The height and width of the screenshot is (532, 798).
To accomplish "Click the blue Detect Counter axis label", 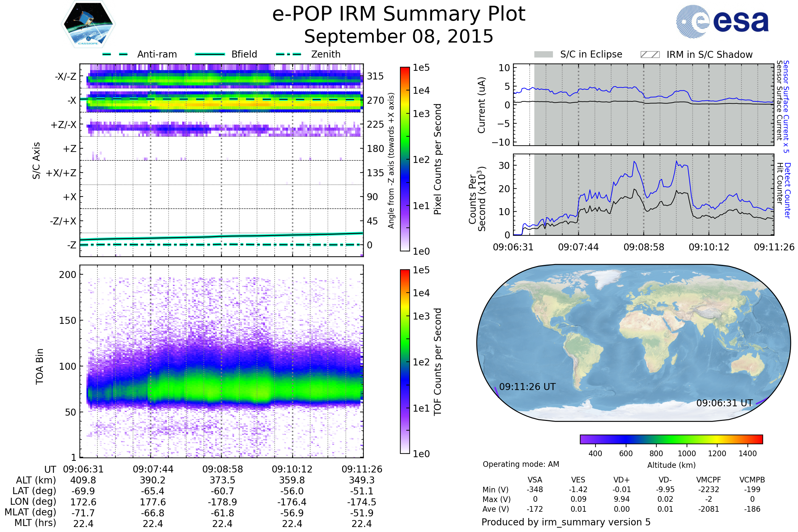I will pos(787,191).
